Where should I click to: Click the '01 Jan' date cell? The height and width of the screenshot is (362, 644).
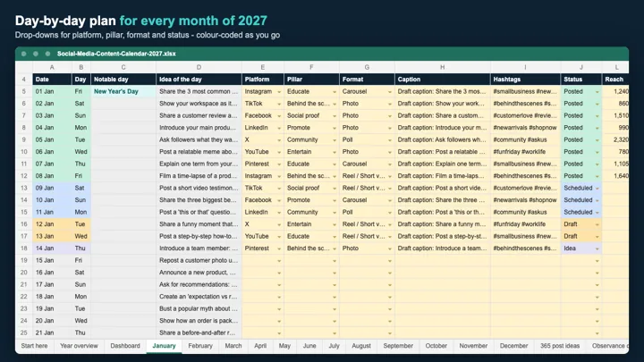tap(52, 91)
